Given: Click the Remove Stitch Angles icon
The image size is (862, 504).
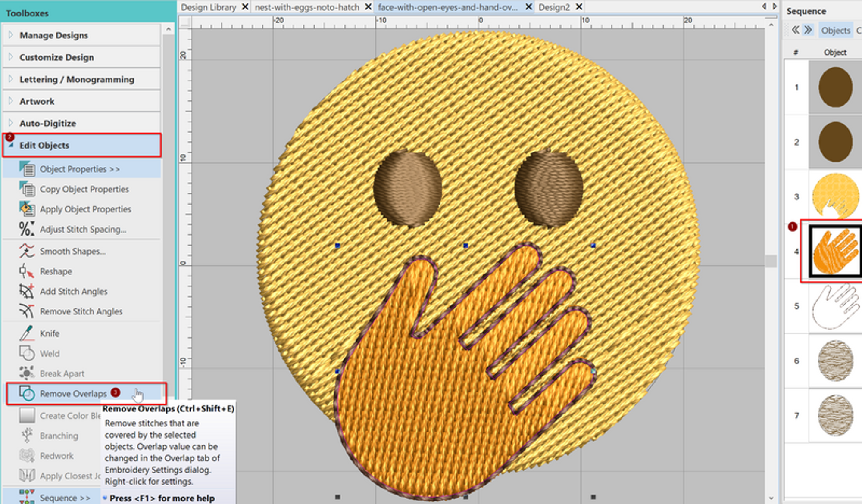Looking at the screenshot, I should (x=27, y=311).
